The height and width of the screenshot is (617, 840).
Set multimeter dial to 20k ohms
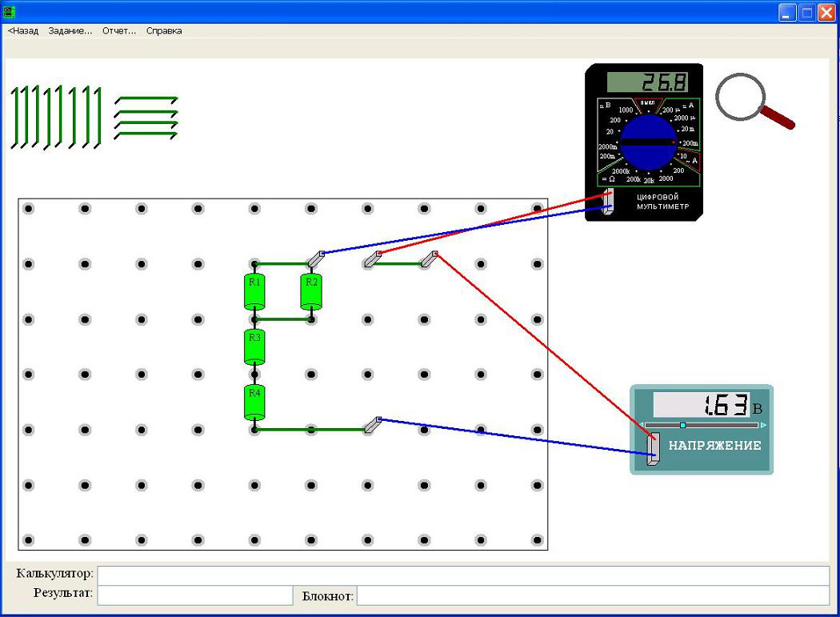pyautogui.click(x=649, y=181)
